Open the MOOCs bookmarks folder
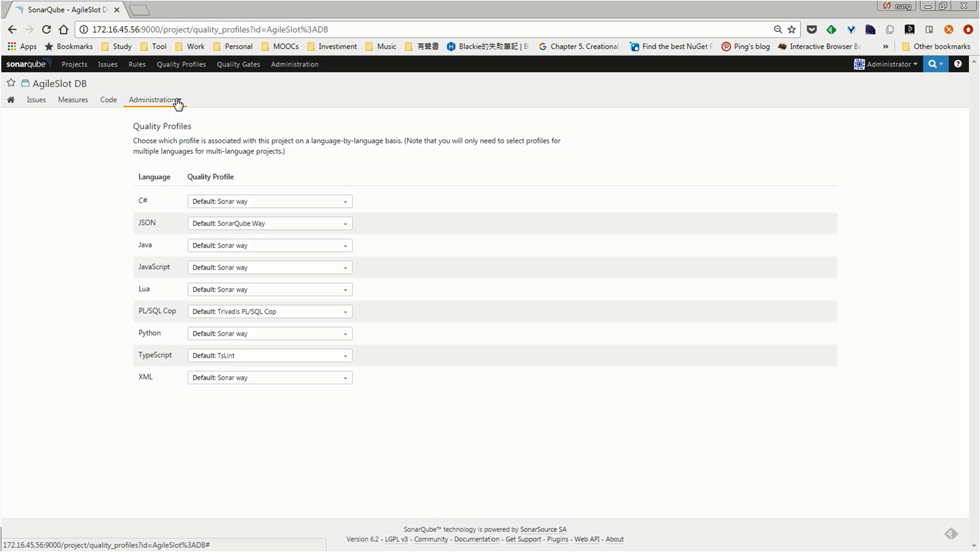Screen dimensions: 980x552 pyautogui.click(x=280, y=47)
